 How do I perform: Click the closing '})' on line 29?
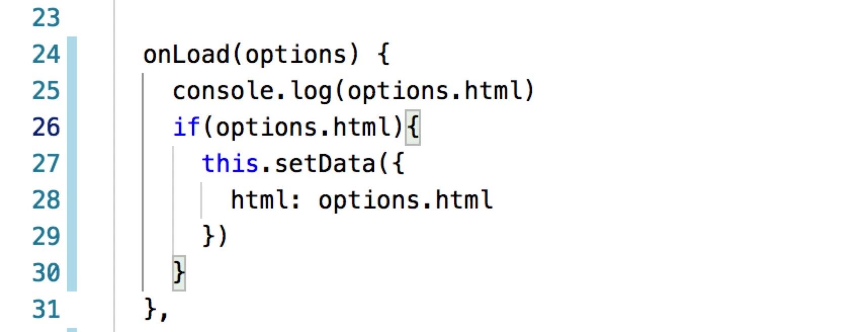(x=215, y=236)
